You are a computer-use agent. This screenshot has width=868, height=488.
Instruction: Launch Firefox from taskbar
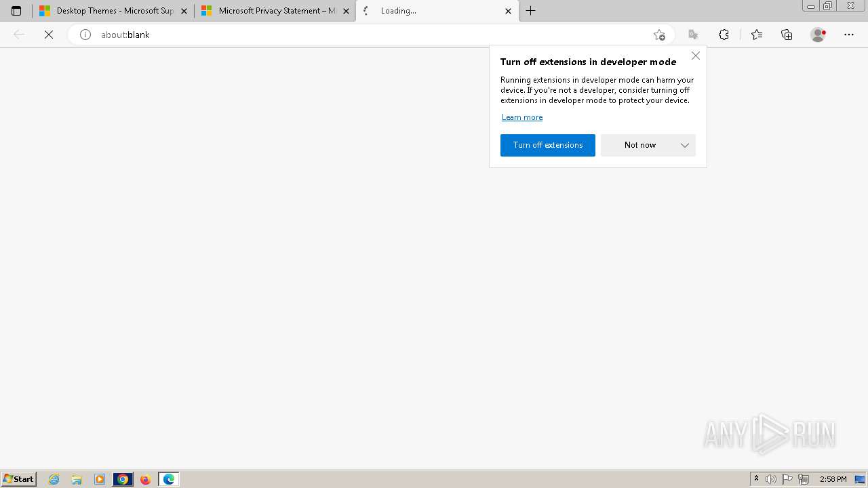click(x=145, y=479)
